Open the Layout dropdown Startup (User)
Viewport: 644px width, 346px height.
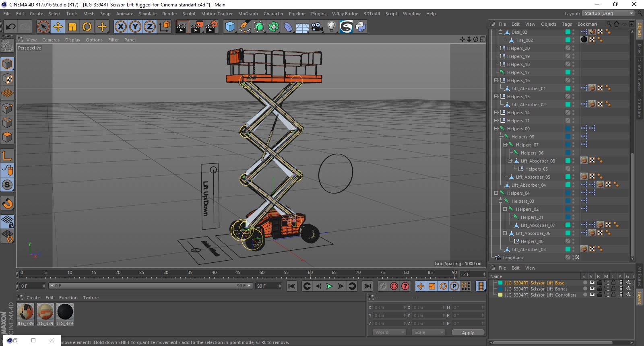click(608, 13)
